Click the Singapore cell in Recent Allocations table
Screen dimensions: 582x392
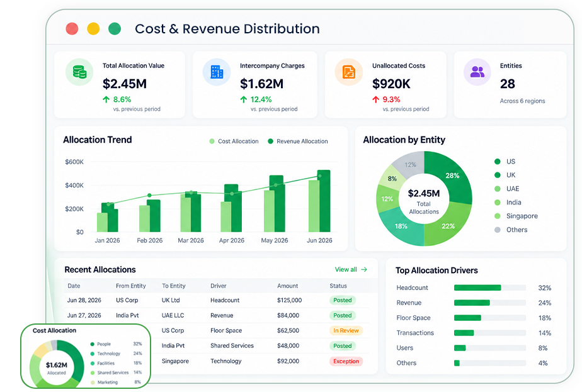click(x=175, y=361)
